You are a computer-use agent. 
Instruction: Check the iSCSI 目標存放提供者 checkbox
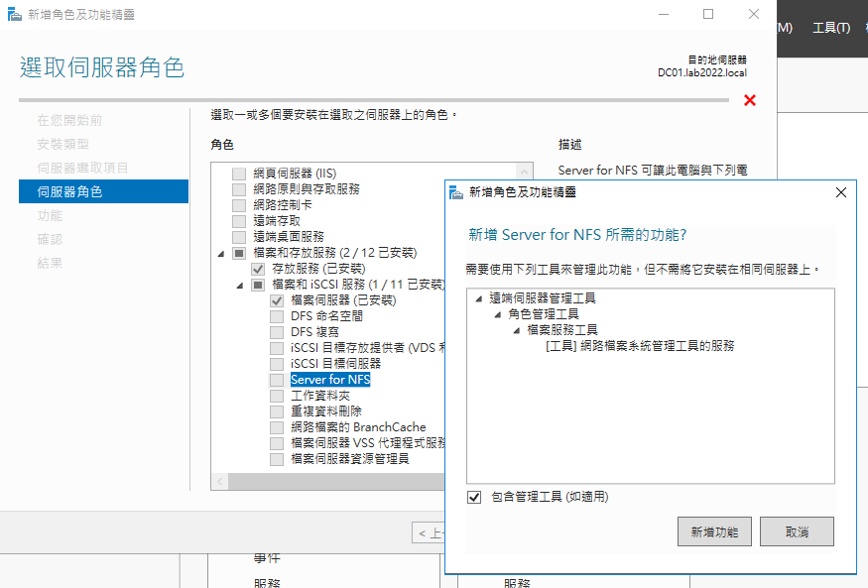277,348
